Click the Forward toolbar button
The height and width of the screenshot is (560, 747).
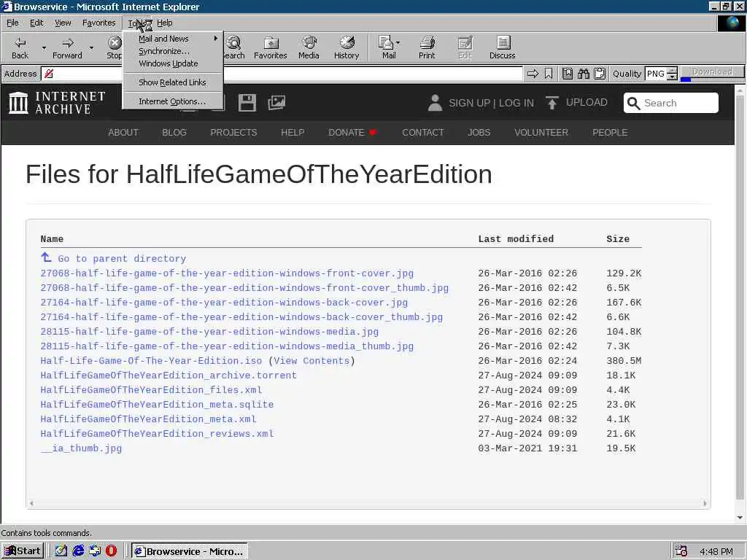pos(67,47)
